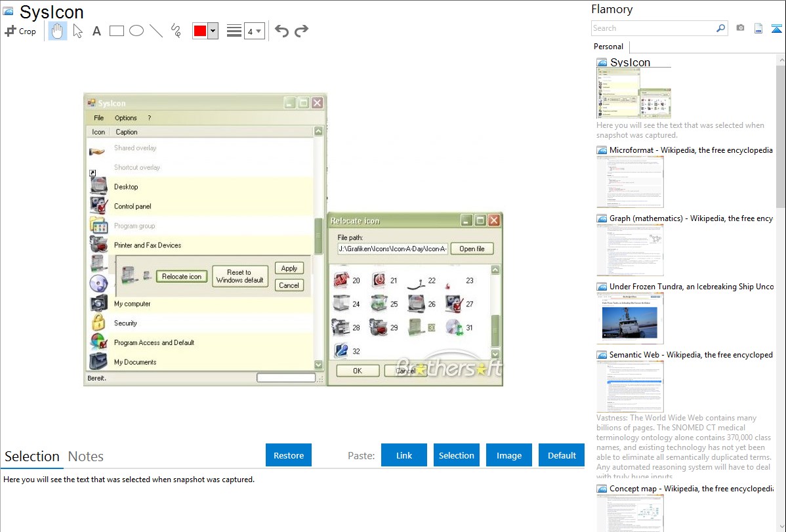This screenshot has height=532, width=786.
Task: Click the camera capture icon
Action: [x=740, y=28]
